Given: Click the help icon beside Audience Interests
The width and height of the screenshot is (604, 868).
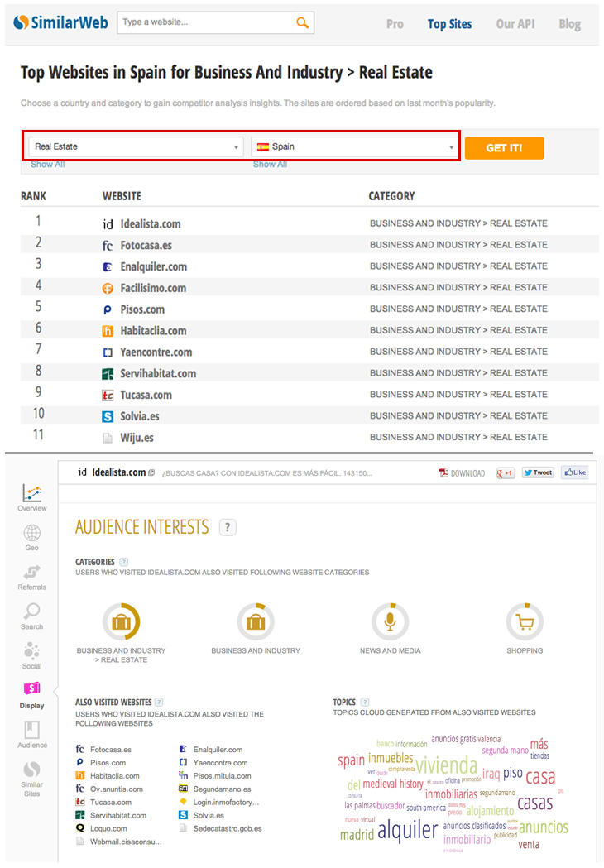Looking at the screenshot, I should [x=228, y=527].
